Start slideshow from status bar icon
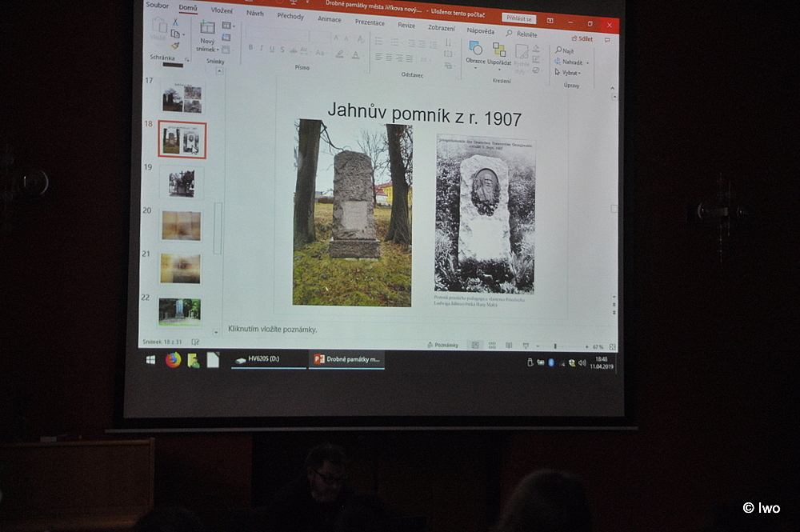 [526, 346]
